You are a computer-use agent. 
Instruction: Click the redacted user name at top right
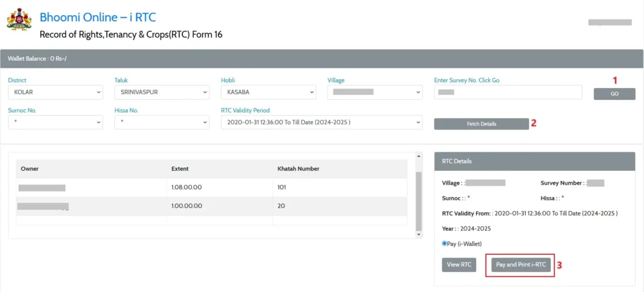click(x=610, y=23)
